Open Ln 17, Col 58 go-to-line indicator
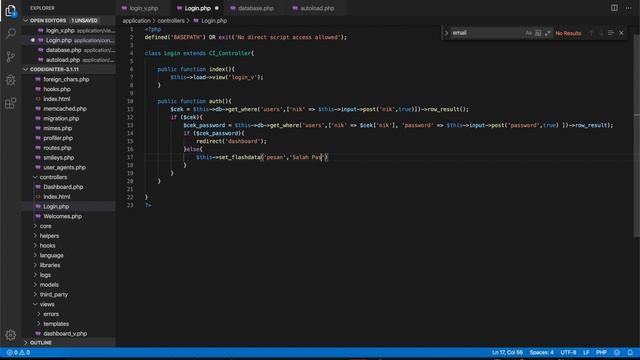The image size is (640, 360). pos(507,352)
